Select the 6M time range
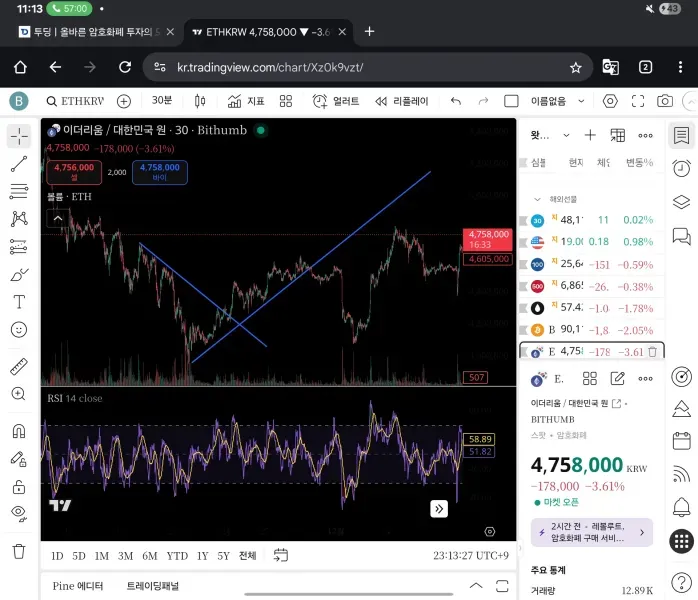This screenshot has height=600, width=698. 150,556
